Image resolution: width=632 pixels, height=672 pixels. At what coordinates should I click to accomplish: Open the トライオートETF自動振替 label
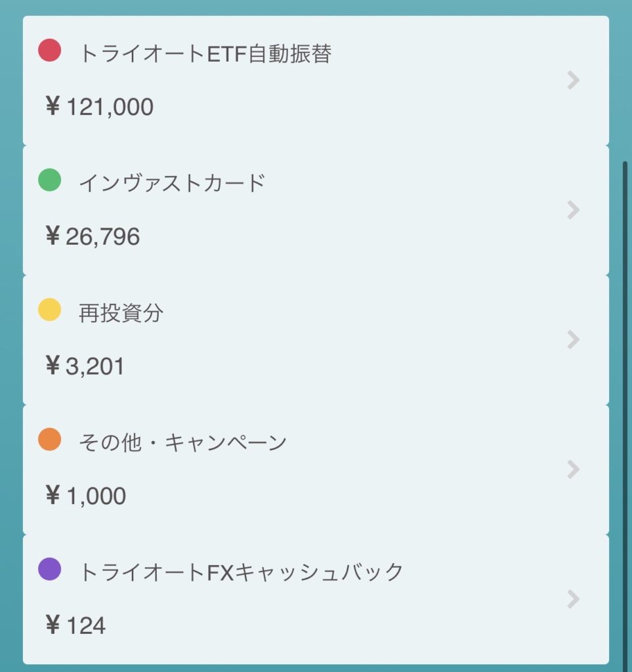click(x=205, y=54)
